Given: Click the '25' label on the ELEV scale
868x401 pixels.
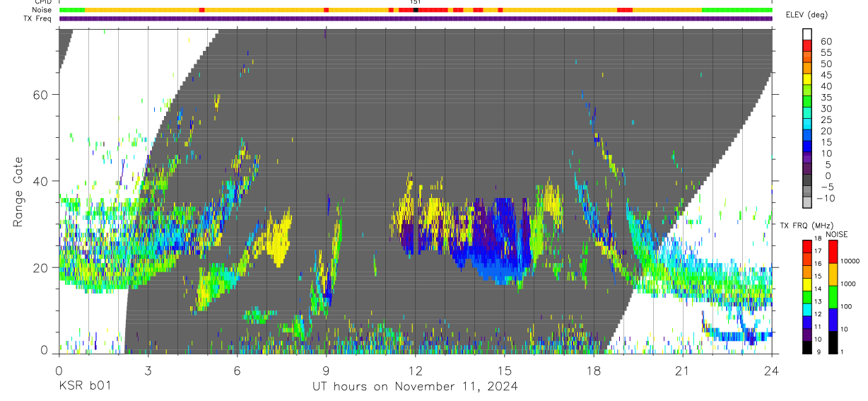Looking at the screenshot, I should tap(826, 120).
